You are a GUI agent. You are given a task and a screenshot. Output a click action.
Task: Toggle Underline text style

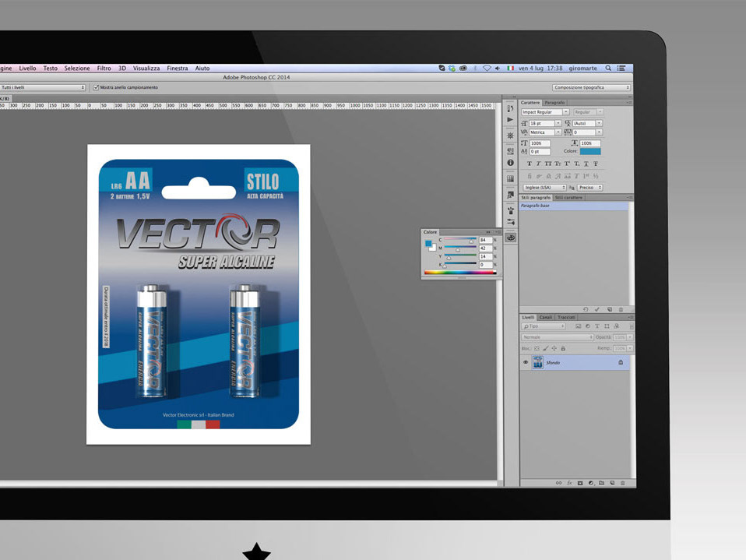click(x=586, y=164)
